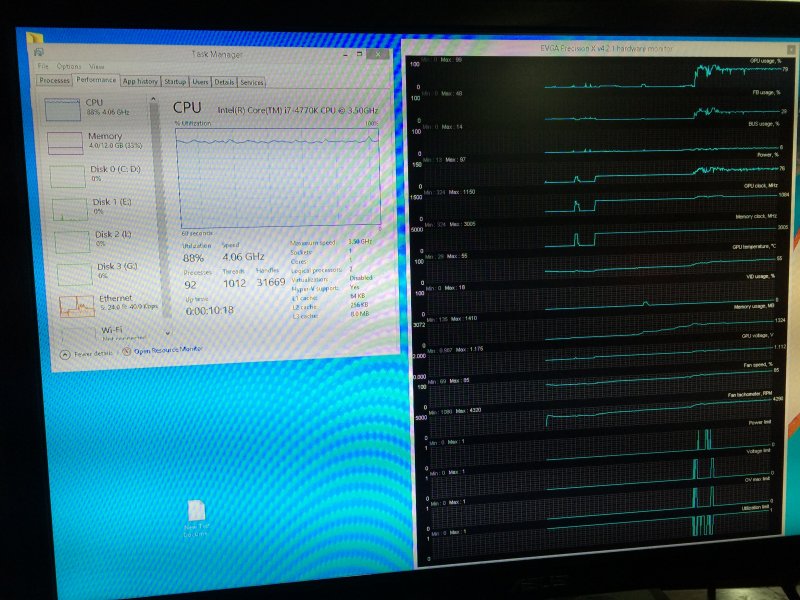The height and width of the screenshot is (600, 800).
Task: Select the CPU thumbnail graph in sidebar
Action: (63, 110)
